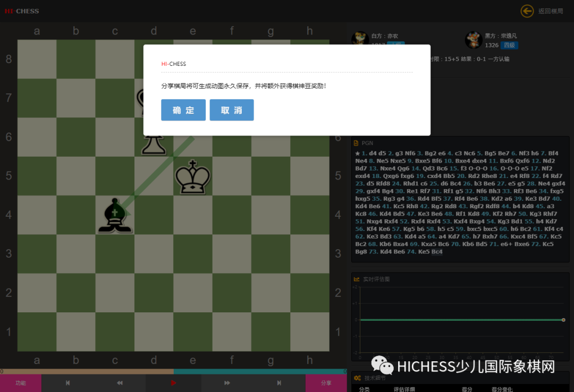Click the 取消 cancel button in dialog
The image size is (574, 392).
click(231, 110)
